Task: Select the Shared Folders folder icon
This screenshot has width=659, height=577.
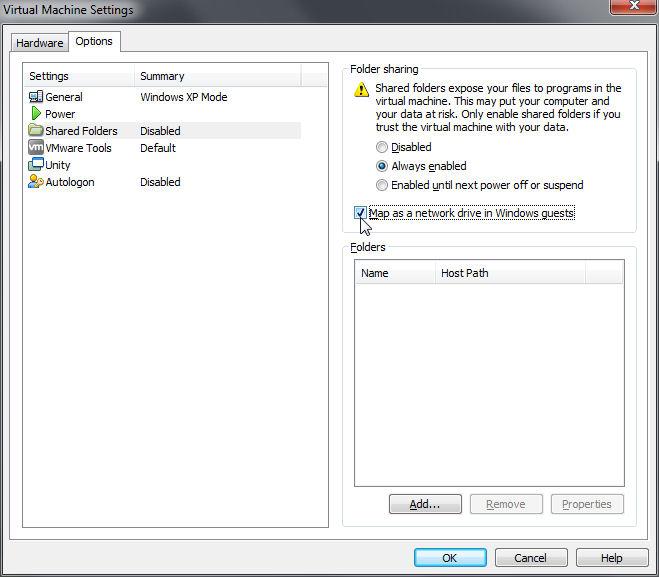Action: coord(36,131)
